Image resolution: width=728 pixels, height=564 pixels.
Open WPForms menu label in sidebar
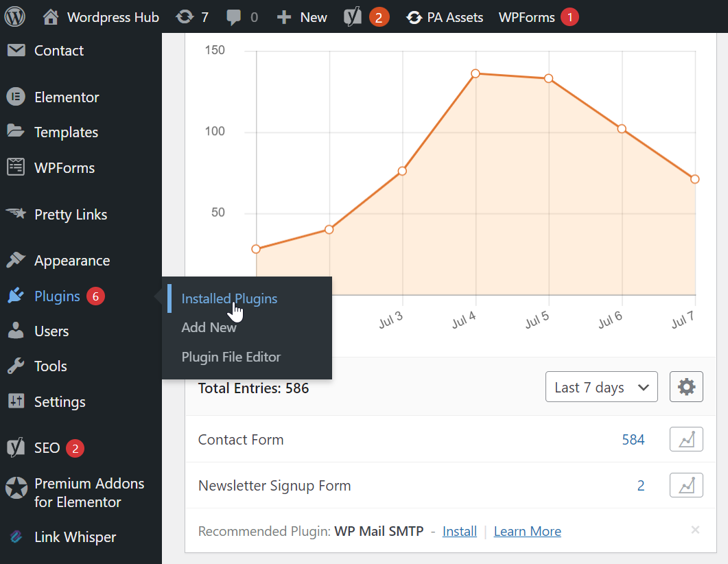[x=64, y=167]
